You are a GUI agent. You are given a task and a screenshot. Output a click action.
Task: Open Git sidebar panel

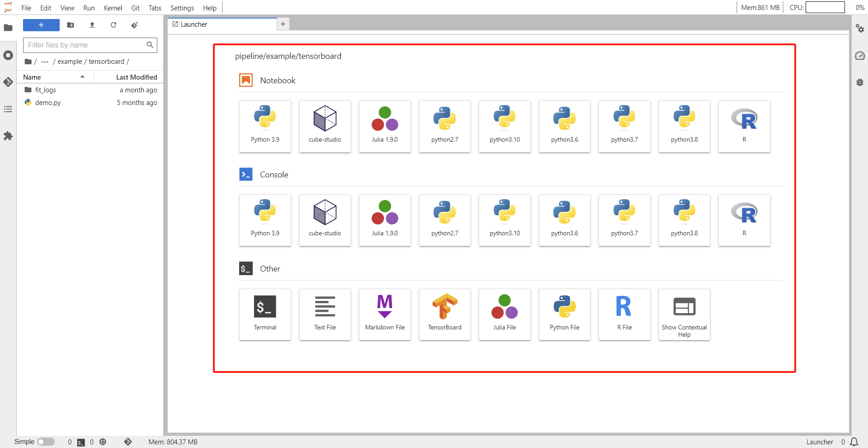[x=8, y=82]
